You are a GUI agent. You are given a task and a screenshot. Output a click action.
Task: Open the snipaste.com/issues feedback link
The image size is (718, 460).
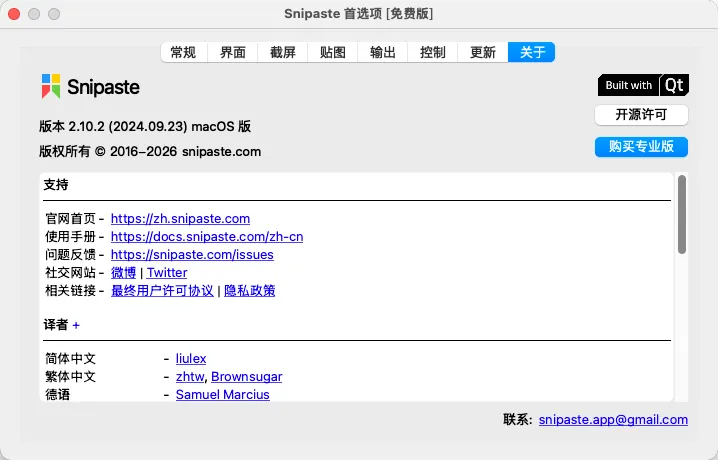pos(192,254)
